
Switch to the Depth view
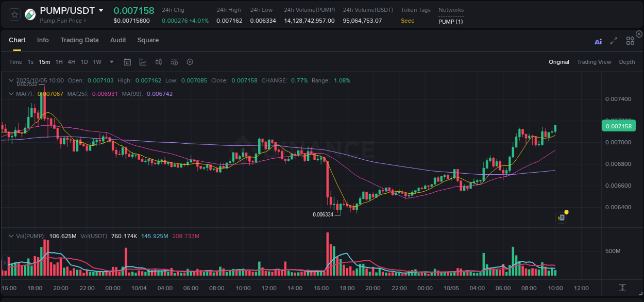coord(627,62)
